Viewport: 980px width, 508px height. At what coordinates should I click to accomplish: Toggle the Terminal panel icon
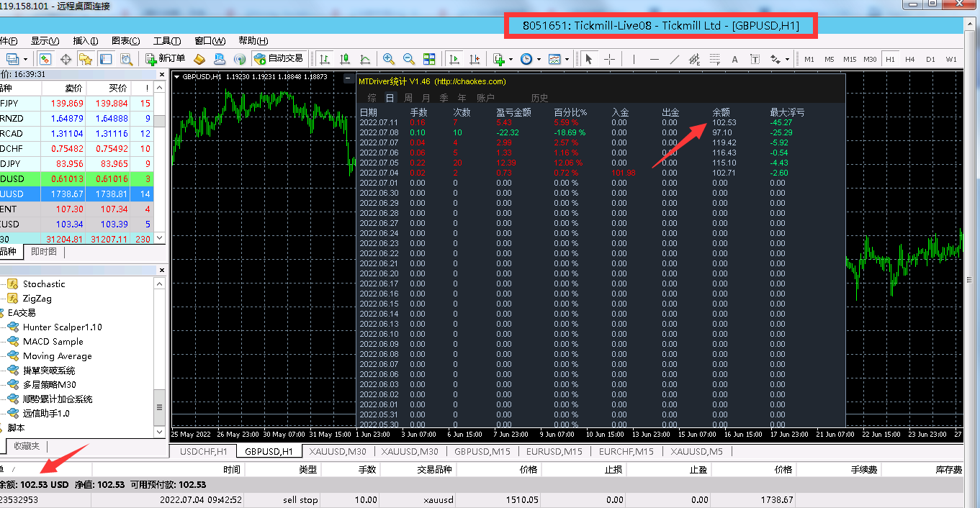coord(106,59)
